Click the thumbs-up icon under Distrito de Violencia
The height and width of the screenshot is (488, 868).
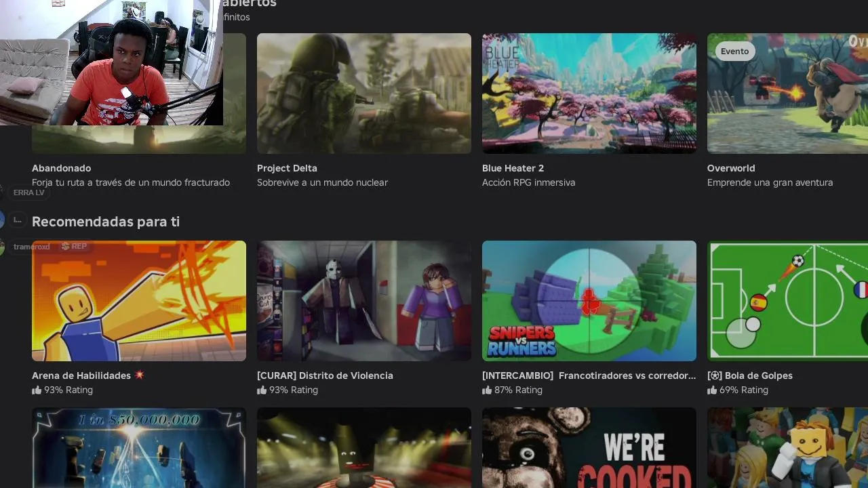(262, 390)
